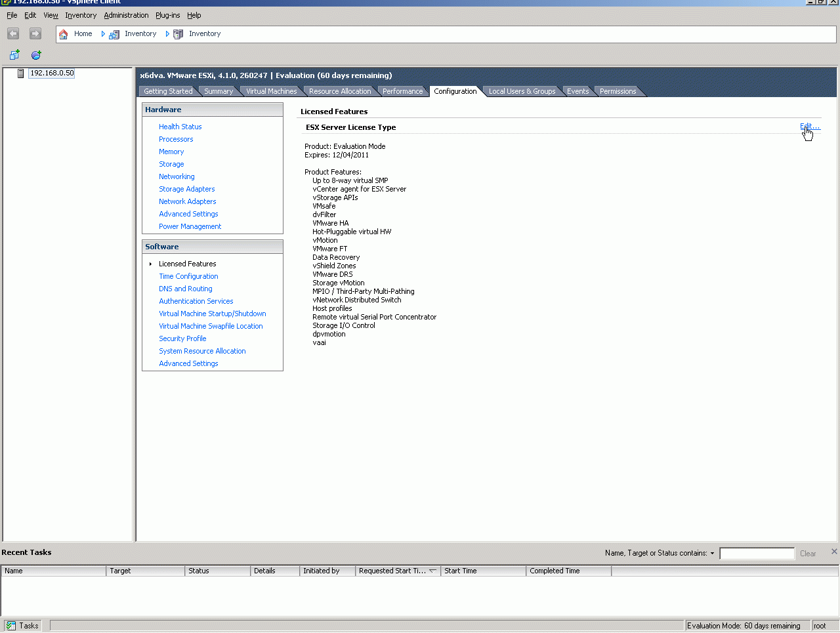The width and height of the screenshot is (840, 633).
Task: Switch to the Events tab
Action: (577, 91)
